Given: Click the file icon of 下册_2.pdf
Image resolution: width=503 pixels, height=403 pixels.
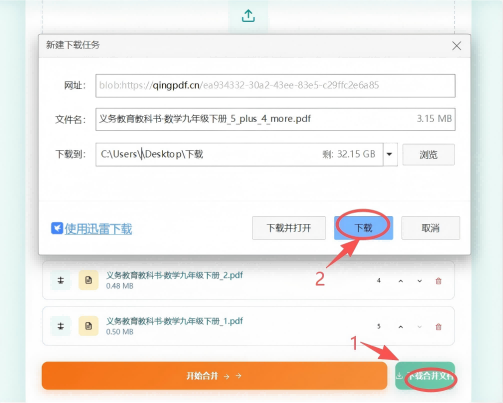Looking at the screenshot, I should pyautogui.click(x=88, y=280).
